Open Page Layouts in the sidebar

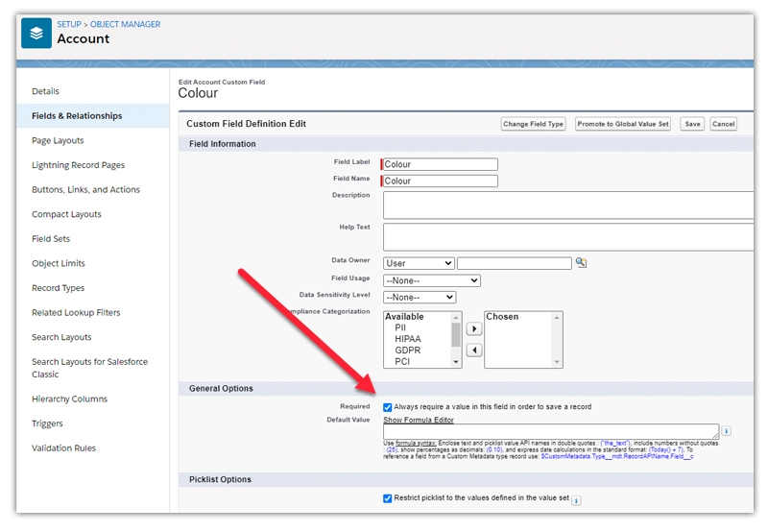58,140
